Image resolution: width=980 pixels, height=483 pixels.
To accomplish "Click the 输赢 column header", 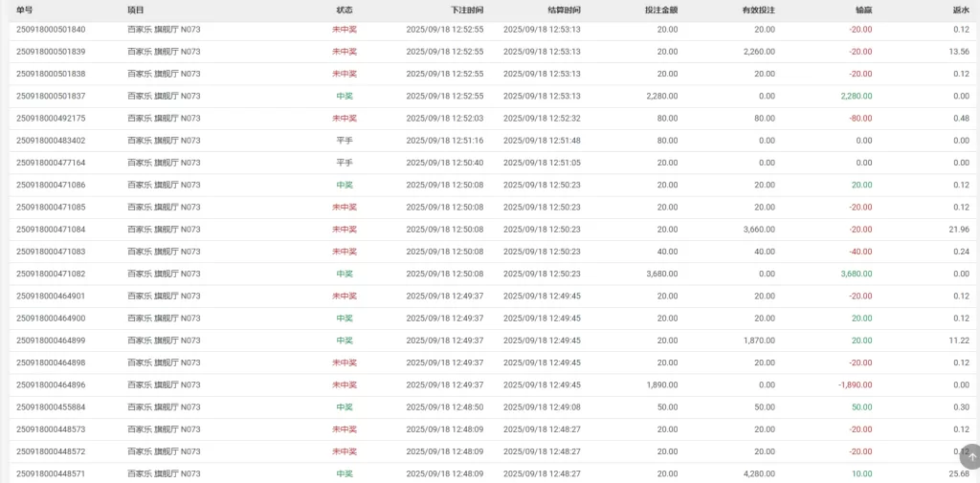I will pos(863,10).
